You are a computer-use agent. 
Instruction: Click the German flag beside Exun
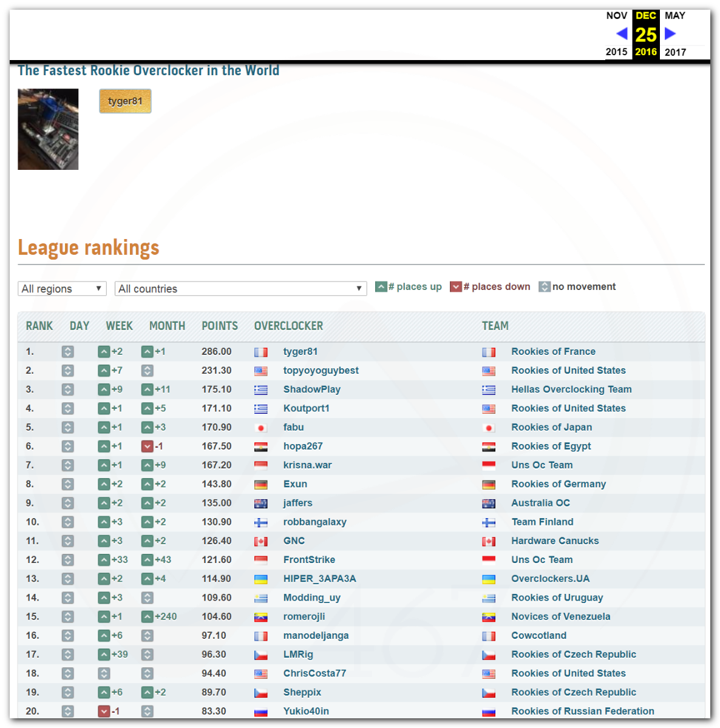[x=261, y=485]
